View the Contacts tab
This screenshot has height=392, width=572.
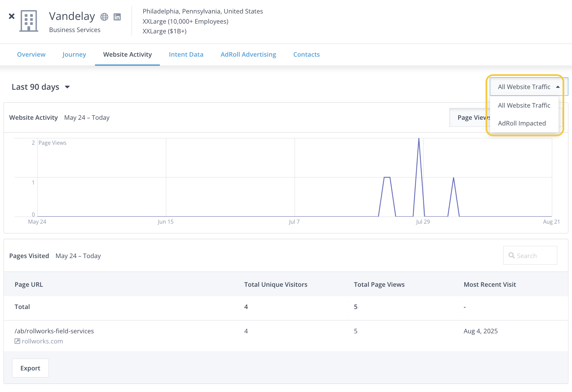[306, 55]
